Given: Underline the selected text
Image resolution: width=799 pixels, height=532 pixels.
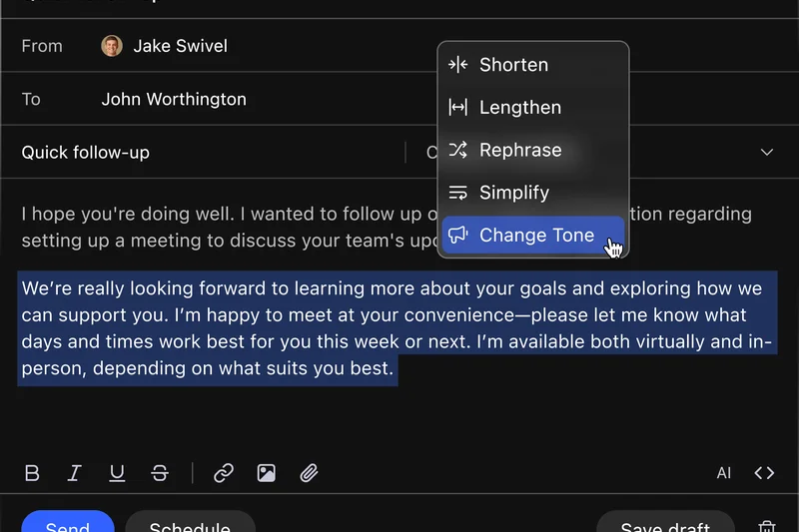Looking at the screenshot, I should tap(117, 473).
